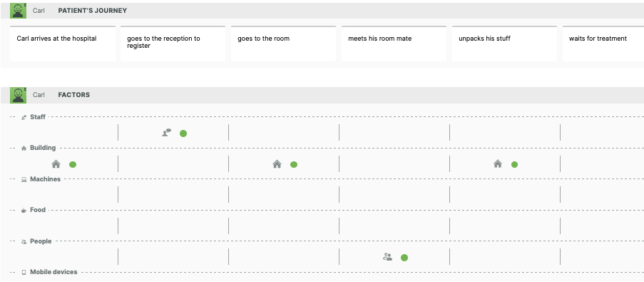Click the 'FACTORS' heading
Viewport: 644px width, 282px height.
coord(74,95)
